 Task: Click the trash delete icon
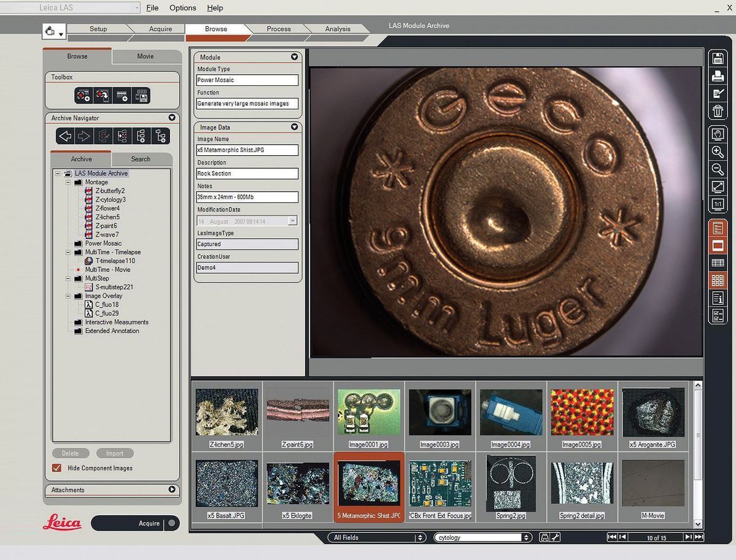tap(717, 110)
